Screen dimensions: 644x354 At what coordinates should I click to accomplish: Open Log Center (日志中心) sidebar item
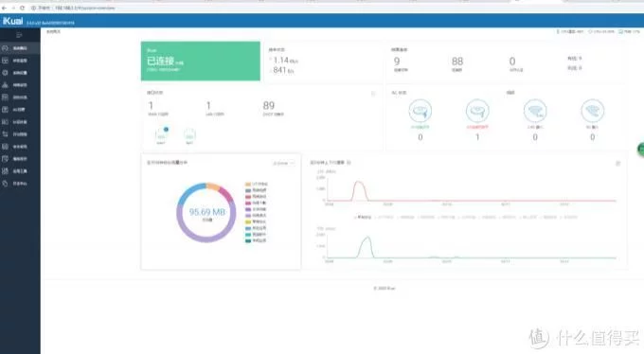point(20,184)
